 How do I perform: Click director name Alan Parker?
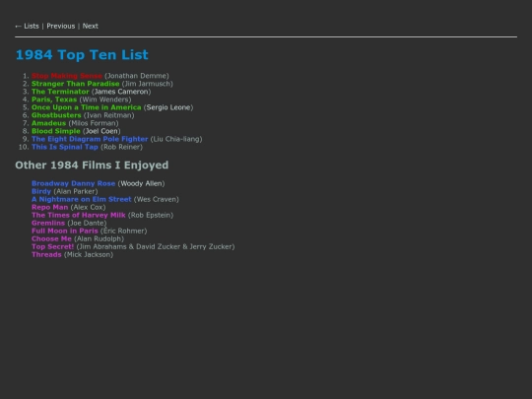pos(76,191)
